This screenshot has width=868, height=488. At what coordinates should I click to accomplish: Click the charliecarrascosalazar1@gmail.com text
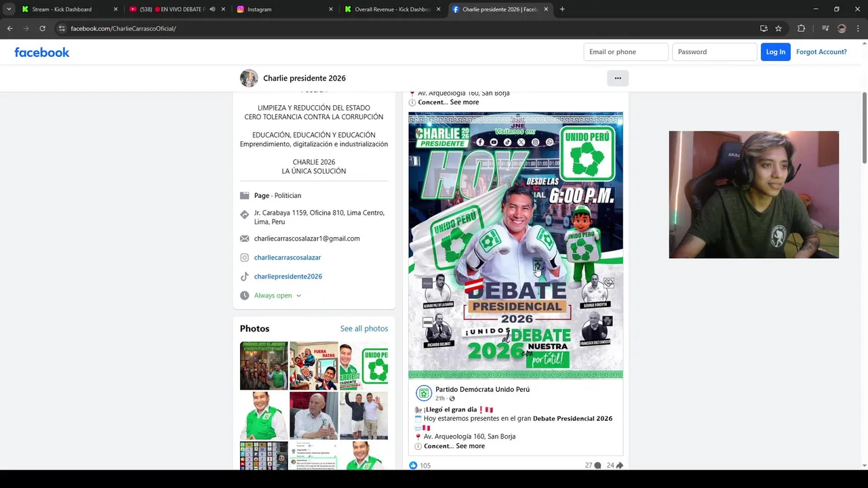click(x=307, y=239)
